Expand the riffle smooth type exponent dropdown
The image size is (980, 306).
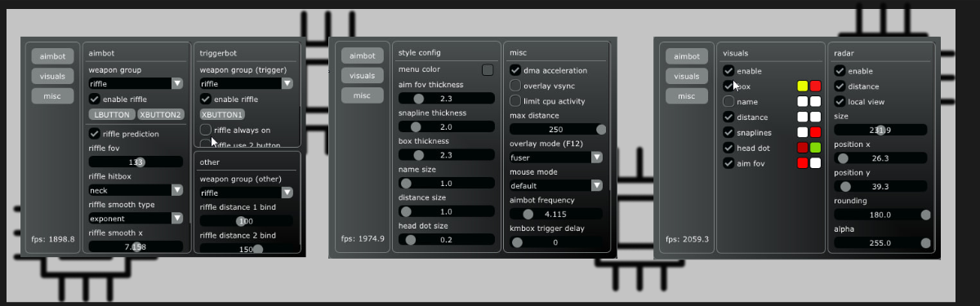pos(136,219)
